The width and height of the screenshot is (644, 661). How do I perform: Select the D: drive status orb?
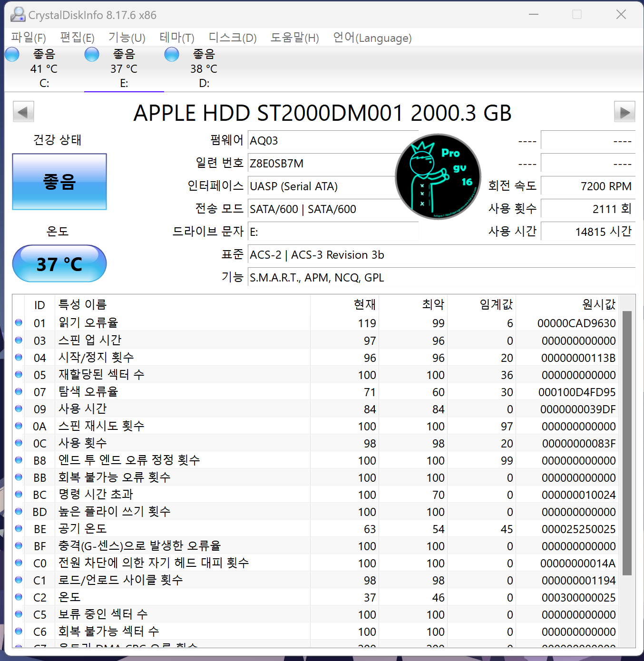[x=172, y=55]
